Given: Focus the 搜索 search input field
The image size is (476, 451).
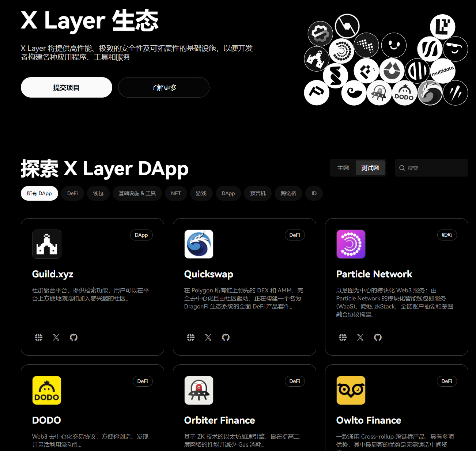Looking at the screenshot, I should (x=432, y=168).
